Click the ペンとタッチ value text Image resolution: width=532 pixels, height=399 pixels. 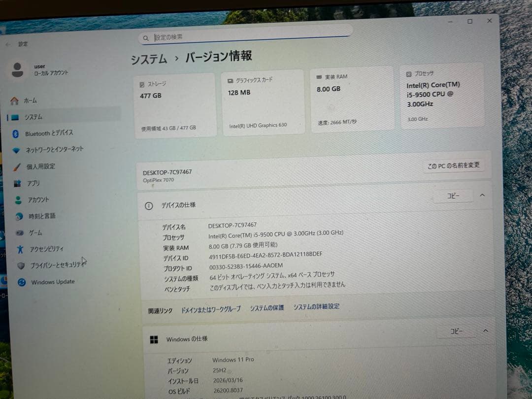pos(277,286)
